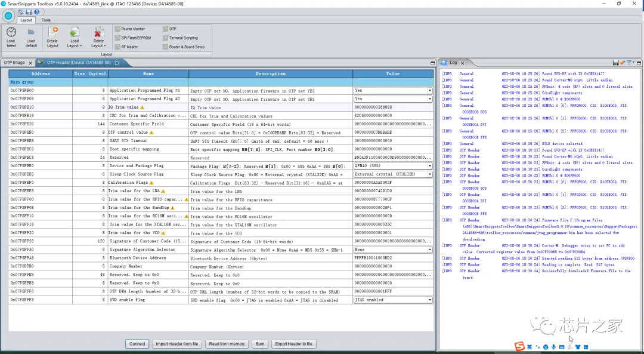
Task: Open the Booster & Board Setup tool
Action: pos(186,47)
